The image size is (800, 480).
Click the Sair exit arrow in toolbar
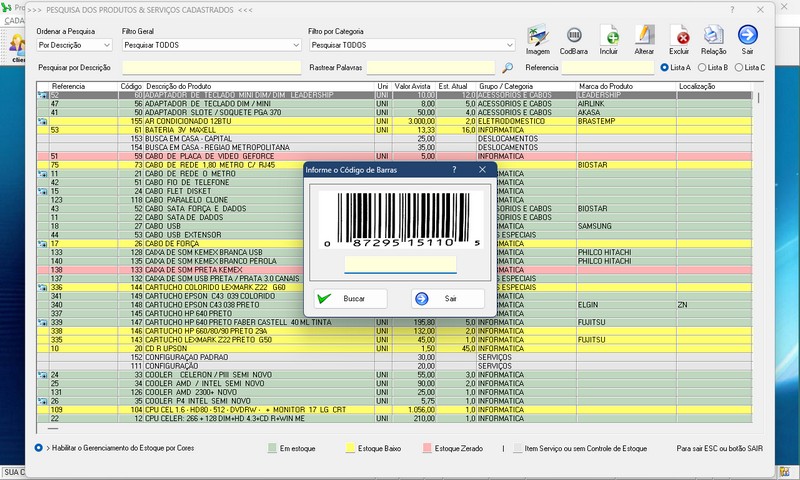[748, 36]
